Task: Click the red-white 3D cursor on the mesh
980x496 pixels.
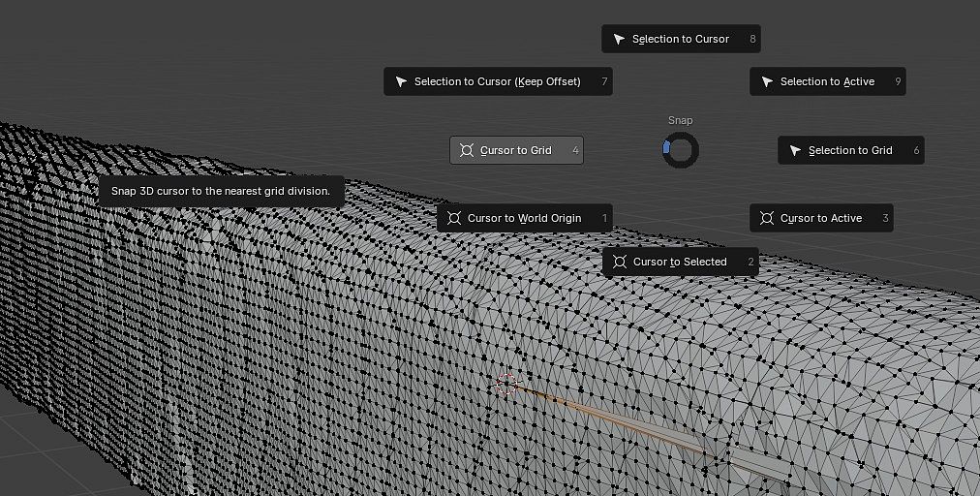Action: pos(505,385)
